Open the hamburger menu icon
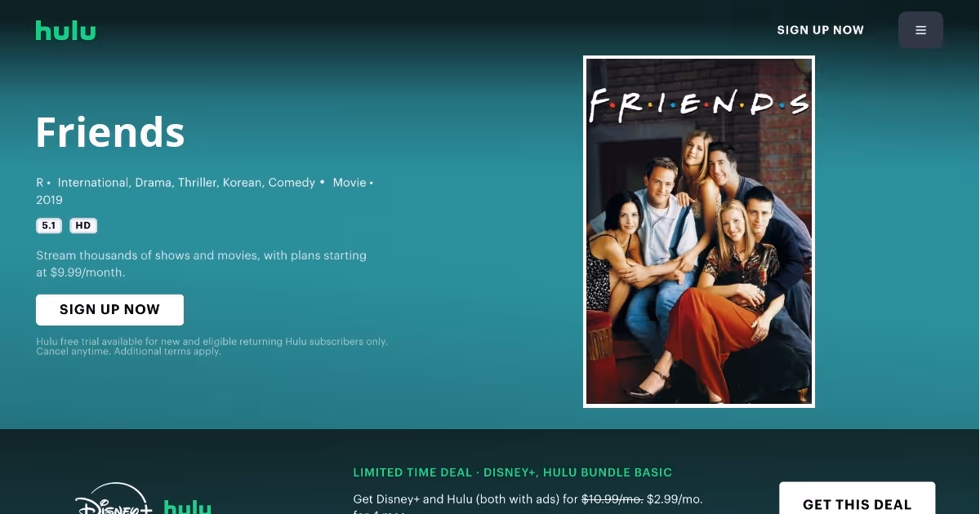The height and width of the screenshot is (514, 980). point(920,30)
